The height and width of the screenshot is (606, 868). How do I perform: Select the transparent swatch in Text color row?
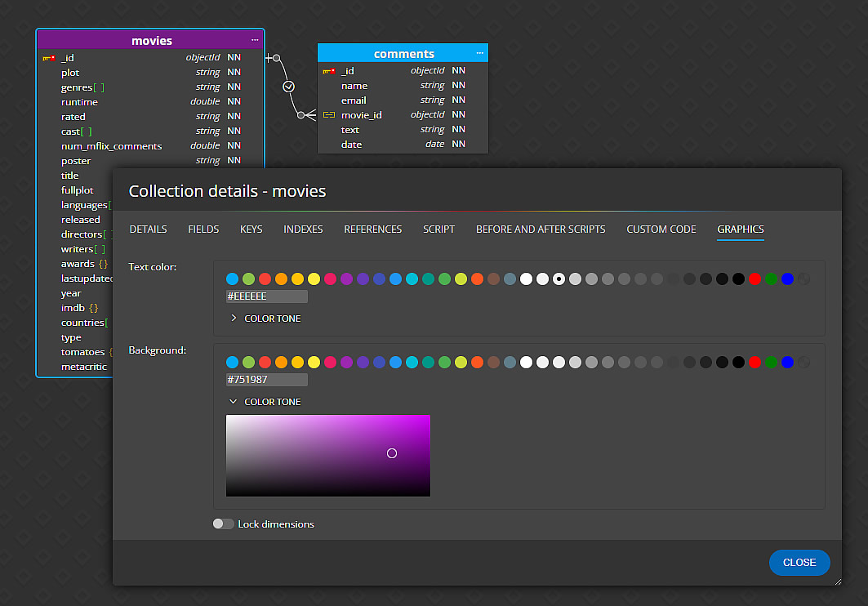pos(803,279)
